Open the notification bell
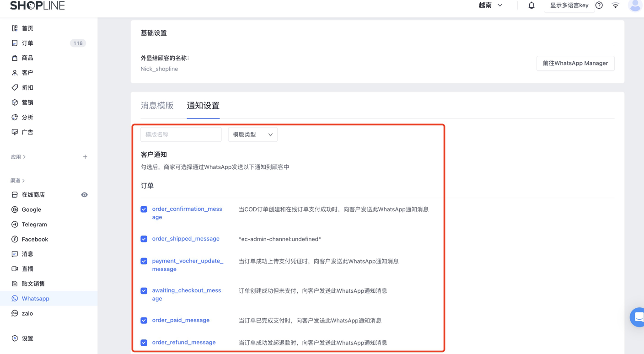 tap(531, 5)
